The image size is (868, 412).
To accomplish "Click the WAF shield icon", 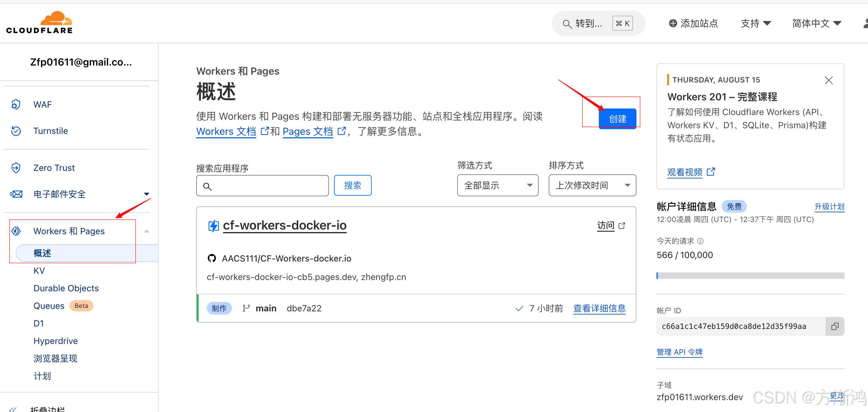I will [15, 104].
